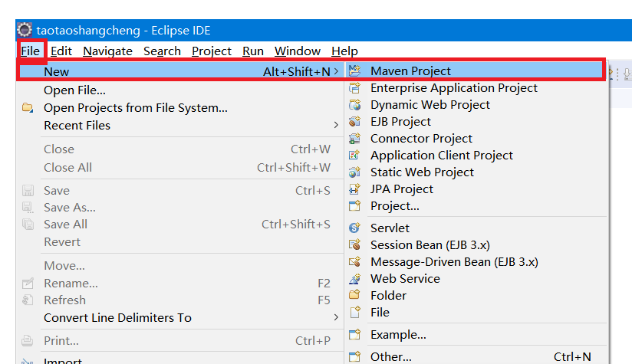Screen dimensions: 632x364
Task: Select Dynamic Web Project label
Action: coord(430,105)
